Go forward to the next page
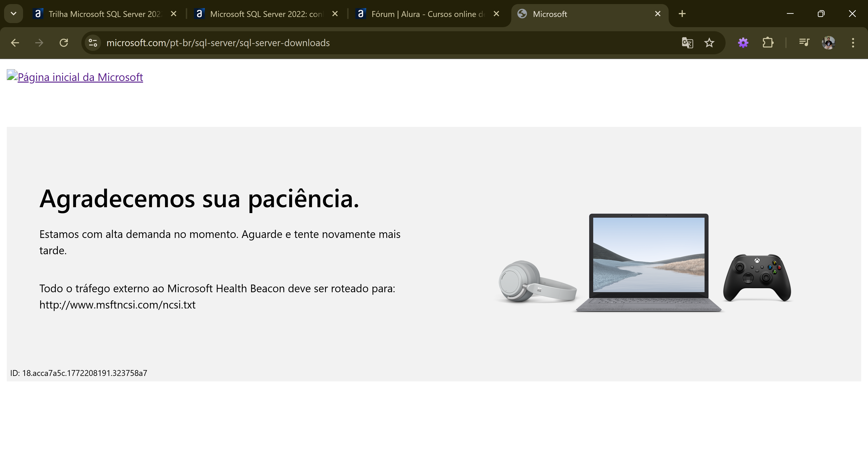Image resolution: width=868 pixels, height=456 pixels. click(39, 43)
